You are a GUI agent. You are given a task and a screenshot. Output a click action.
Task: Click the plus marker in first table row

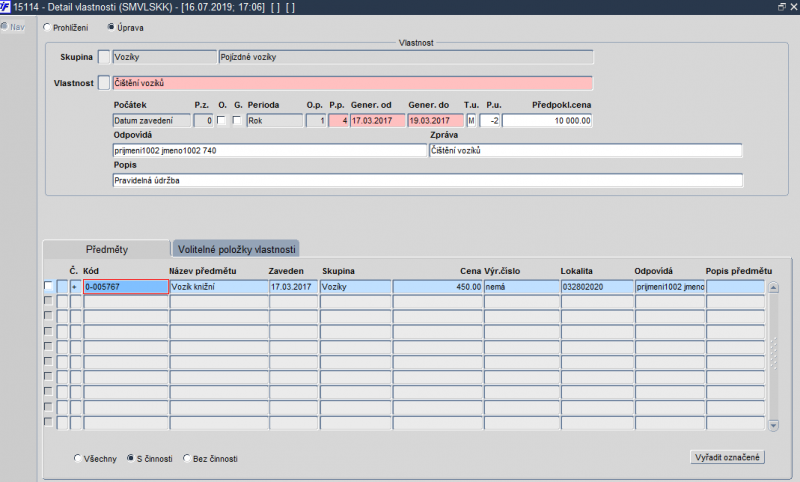(75, 287)
